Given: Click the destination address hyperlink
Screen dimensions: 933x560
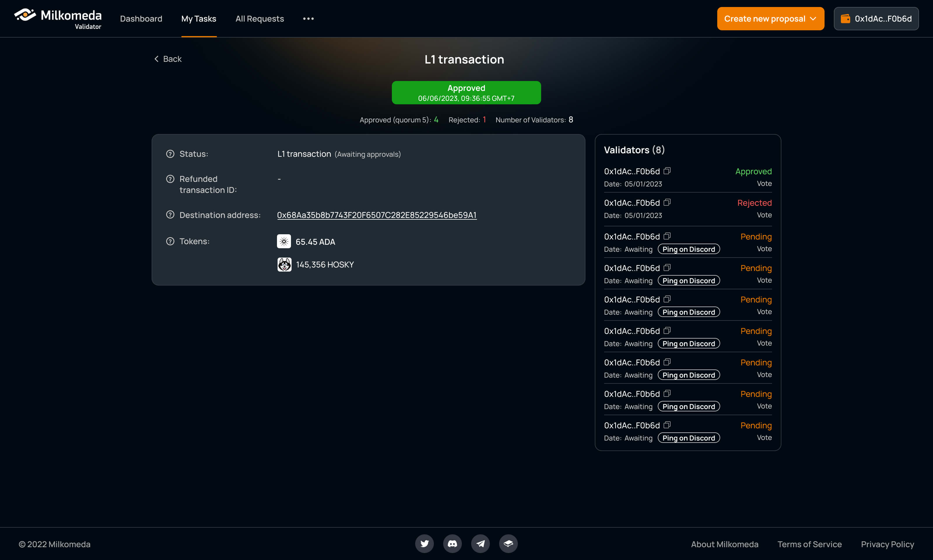Looking at the screenshot, I should (x=376, y=215).
